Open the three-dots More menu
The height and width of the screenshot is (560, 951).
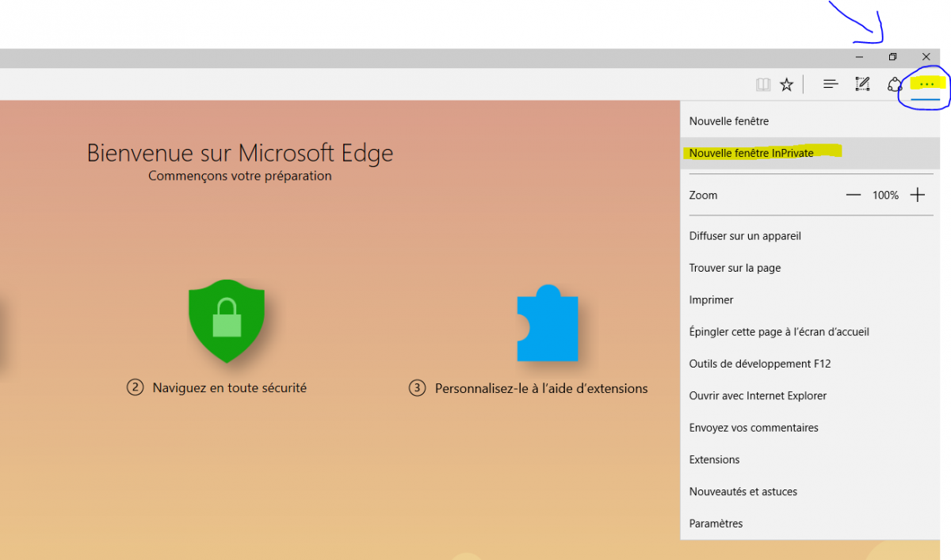[926, 84]
